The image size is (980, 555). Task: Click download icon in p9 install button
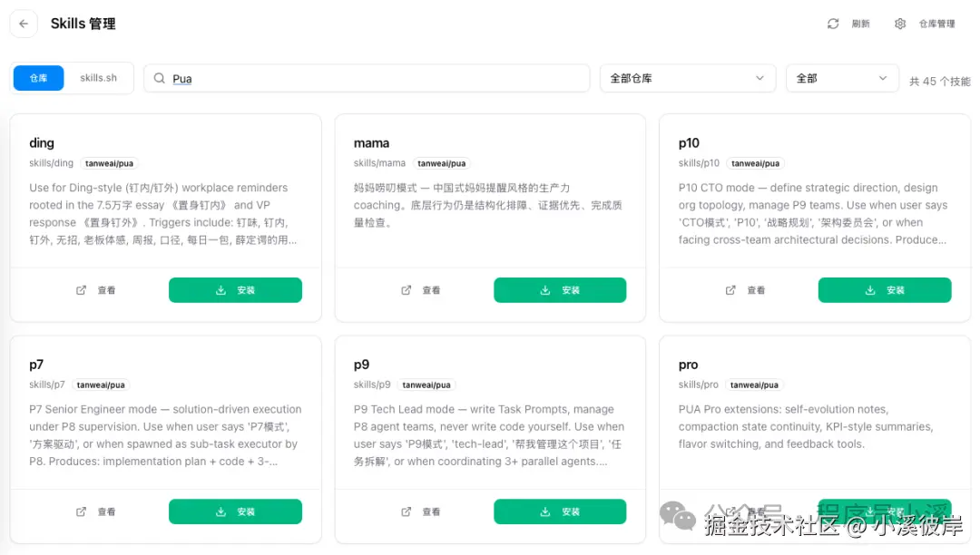[x=545, y=511]
